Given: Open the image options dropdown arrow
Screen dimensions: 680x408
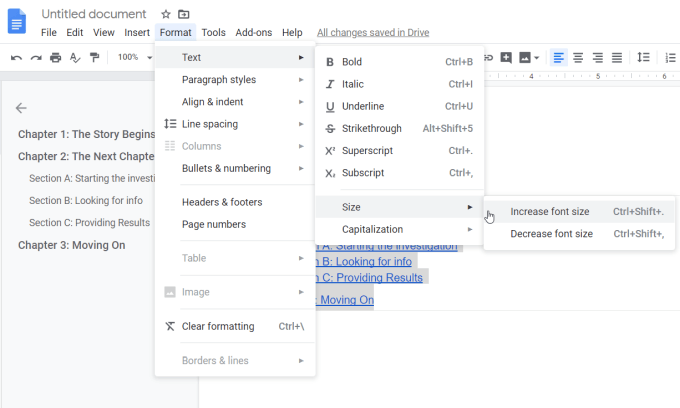Looking at the screenshot, I should tap(537, 58).
